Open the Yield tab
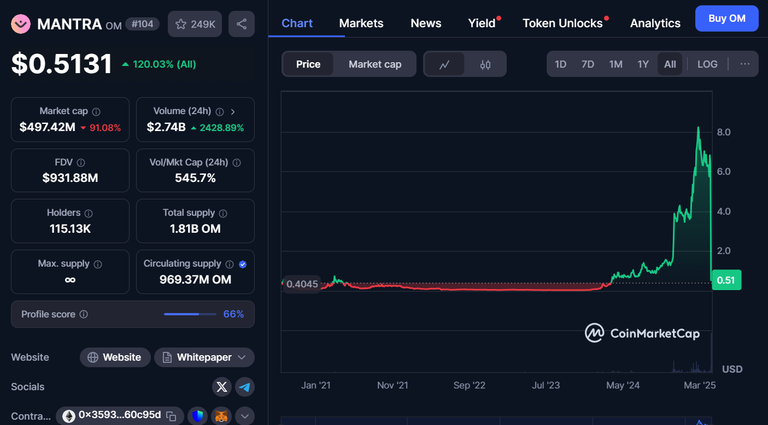The width and height of the screenshot is (768, 425). (481, 23)
